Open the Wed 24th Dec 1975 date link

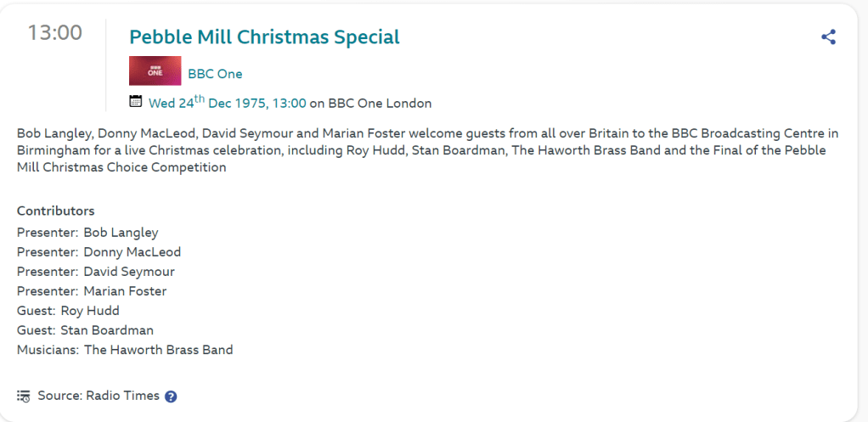(x=227, y=104)
